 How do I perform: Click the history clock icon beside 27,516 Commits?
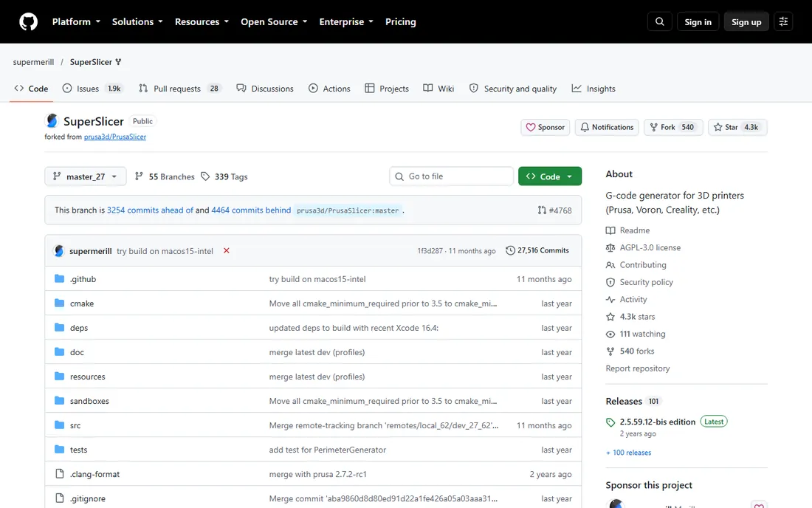510,250
